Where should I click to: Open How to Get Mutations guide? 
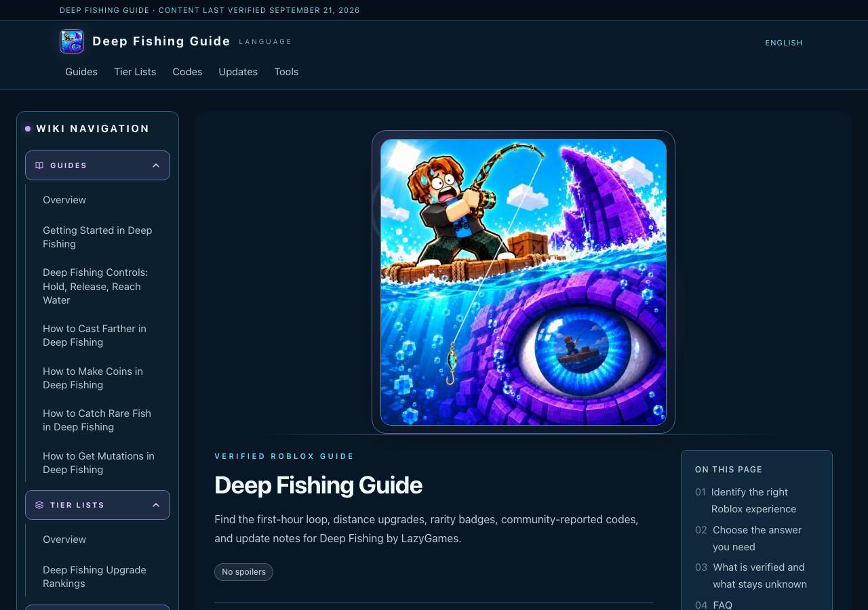99,463
